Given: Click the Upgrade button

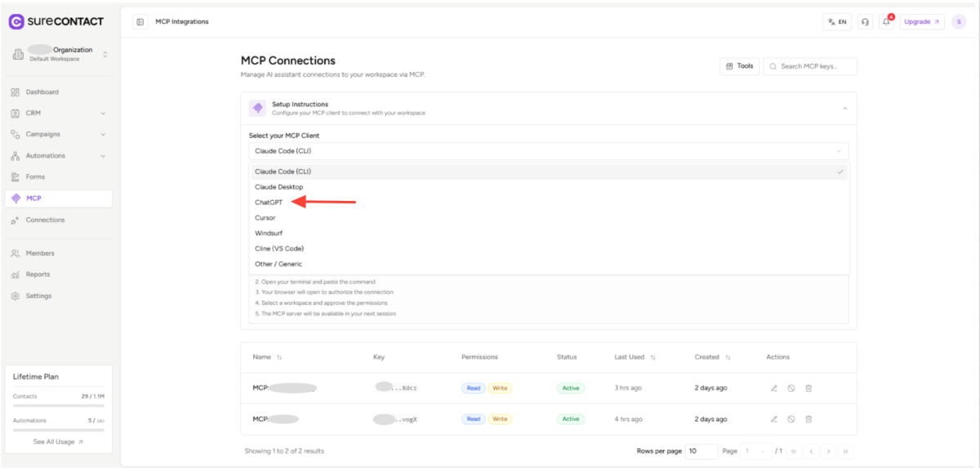Looking at the screenshot, I should 921,22.
